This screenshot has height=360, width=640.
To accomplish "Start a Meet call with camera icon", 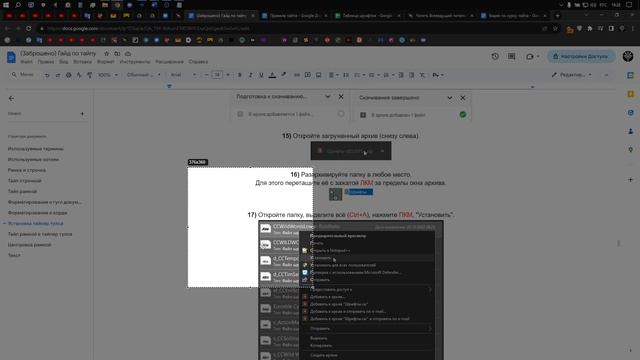I will coord(530,56).
